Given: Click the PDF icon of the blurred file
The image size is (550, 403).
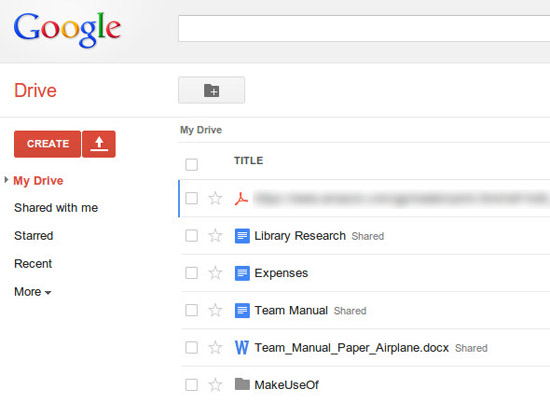Looking at the screenshot, I should (x=241, y=199).
